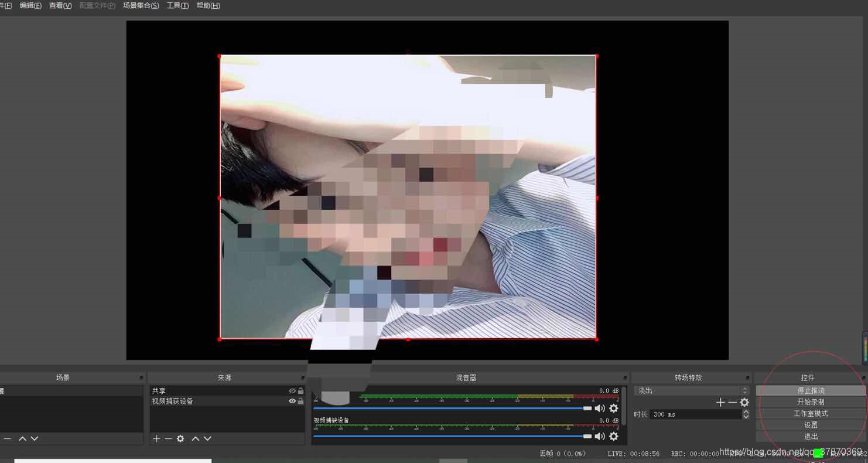This screenshot has width=868, height=463.
Task: Move the source down in the list
Action: 207,438
